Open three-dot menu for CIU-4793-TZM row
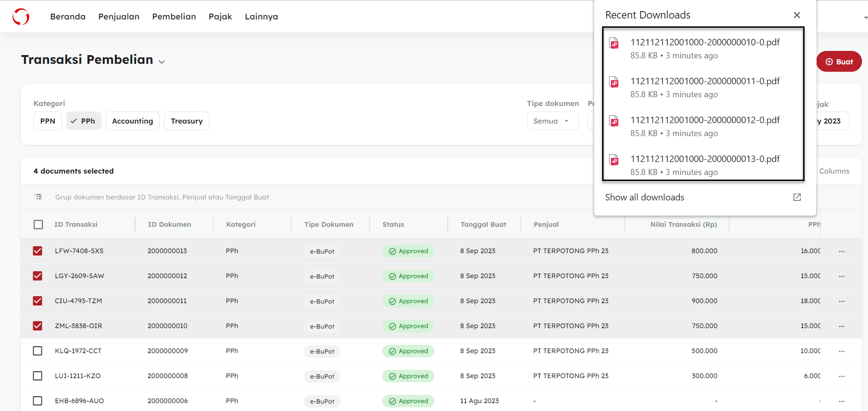The width and height of the screenshot is (868, 411). [x=841, y=301]
